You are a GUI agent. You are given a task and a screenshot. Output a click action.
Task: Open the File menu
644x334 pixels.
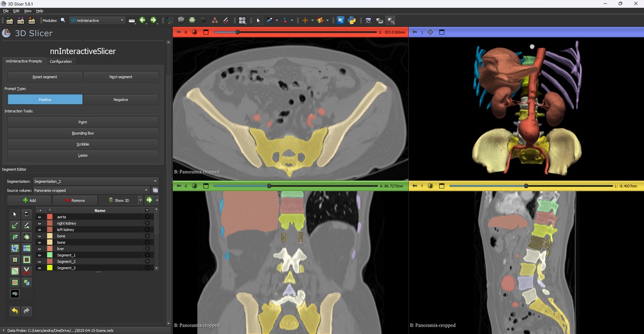click(6, 11)
